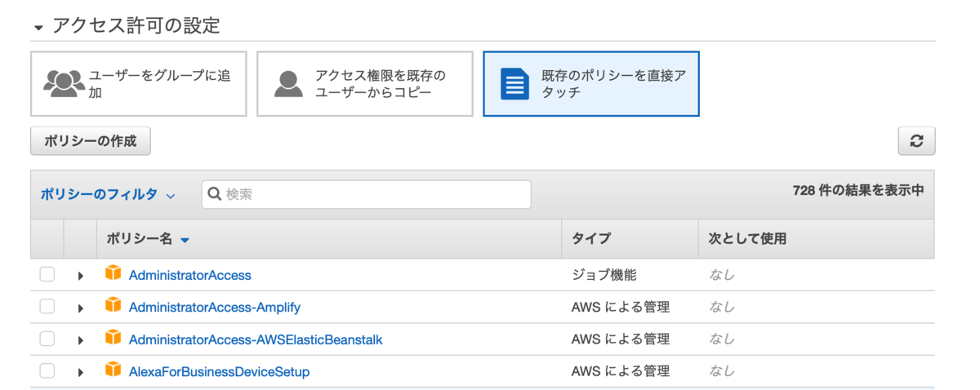The width and height of the screenshot is (980, 390).
Task: Choose アクセス権限を既存のユーザーからコピー option
Action: pos(365,84)
